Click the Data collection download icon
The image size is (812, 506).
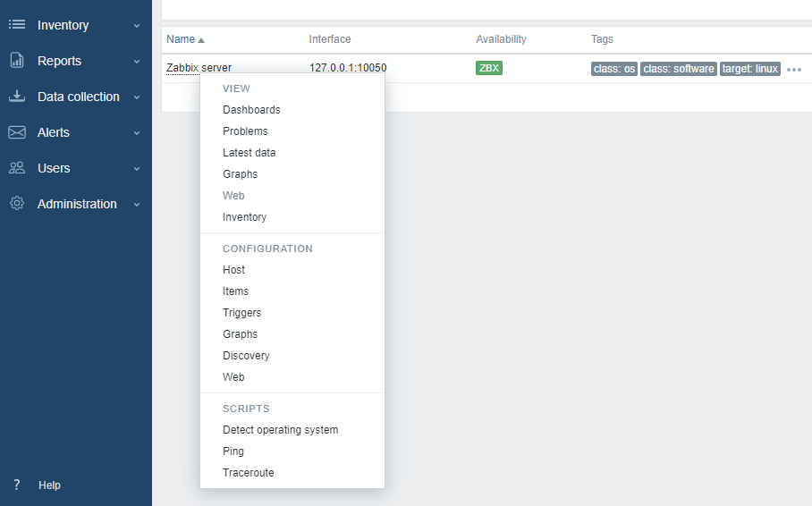17,96
